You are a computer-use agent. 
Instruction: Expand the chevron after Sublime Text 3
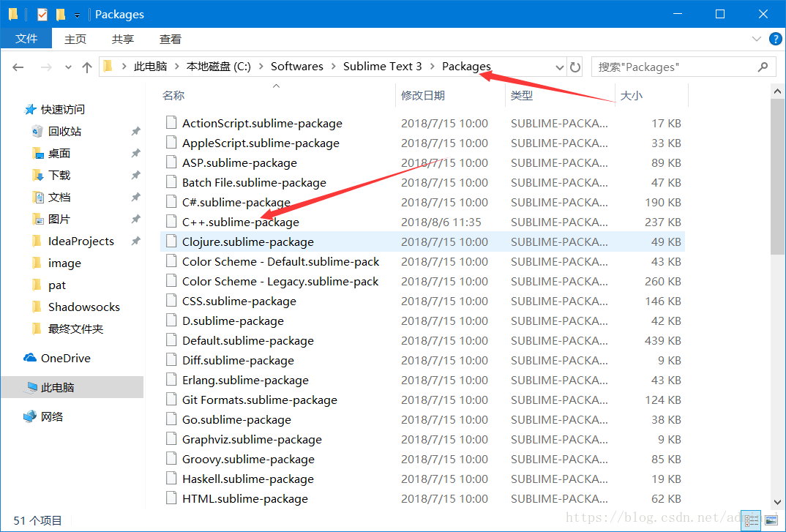pyautogui.click(x=432, y=67)
